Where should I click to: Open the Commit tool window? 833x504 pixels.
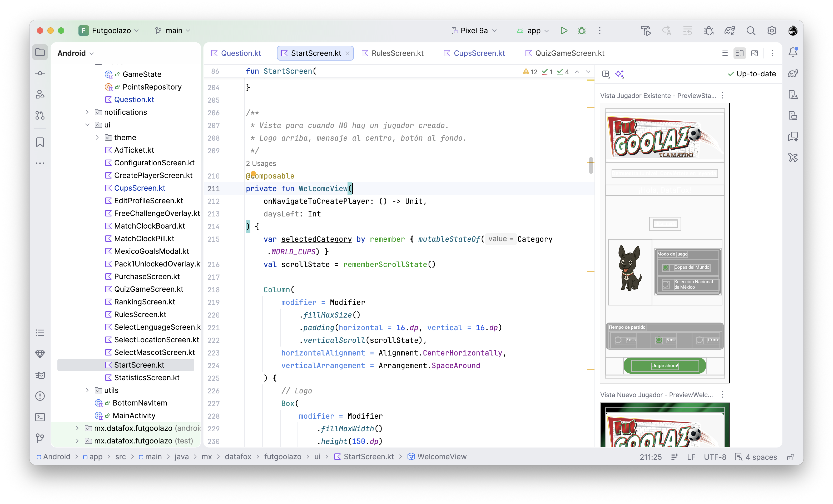click(x=40, y=73)
